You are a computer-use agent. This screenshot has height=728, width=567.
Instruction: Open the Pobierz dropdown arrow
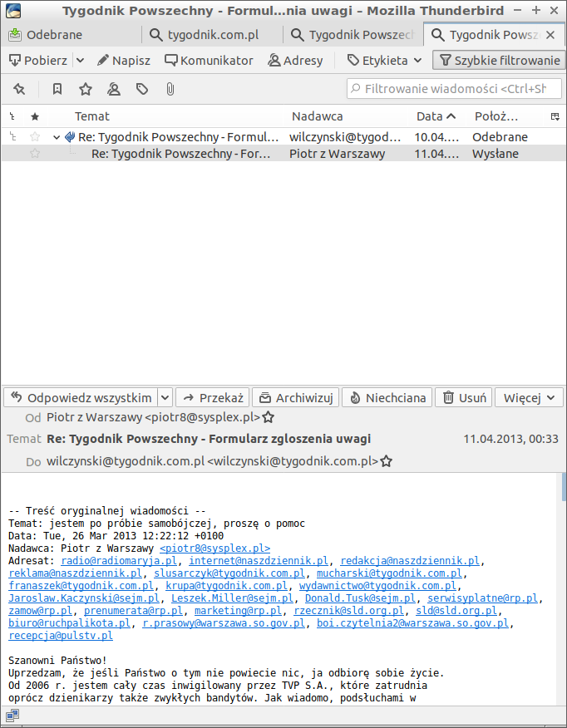(x=80, y=61)
